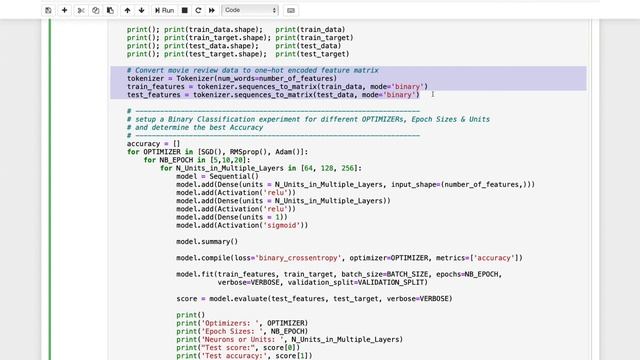Move selected cell up arrow

click(127, 10)
